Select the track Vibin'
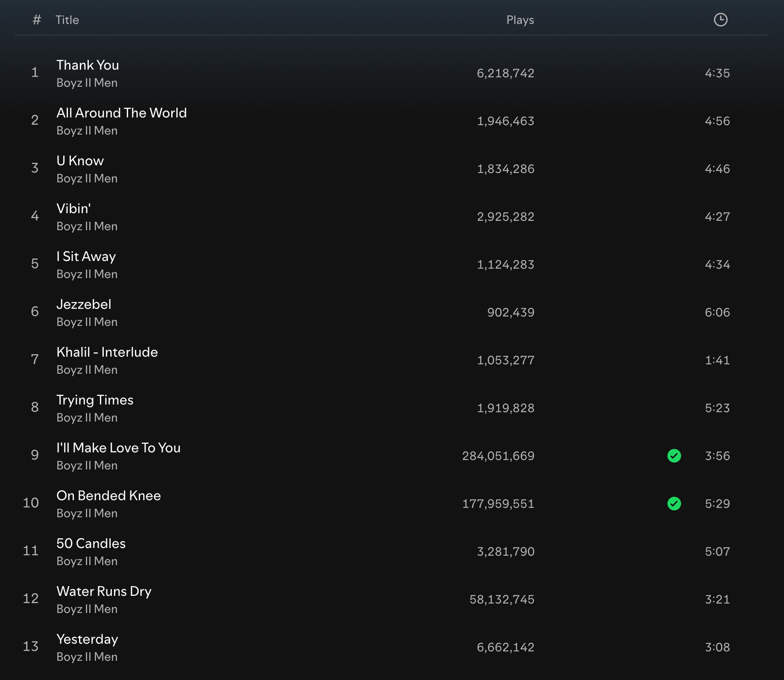784x680 pixels. [x=73, y=208]
